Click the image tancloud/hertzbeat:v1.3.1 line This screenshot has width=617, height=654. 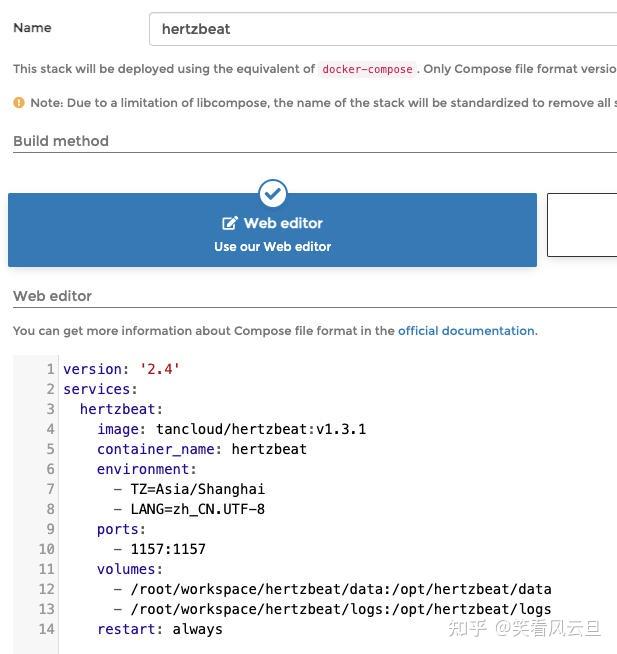click(232, 429)
